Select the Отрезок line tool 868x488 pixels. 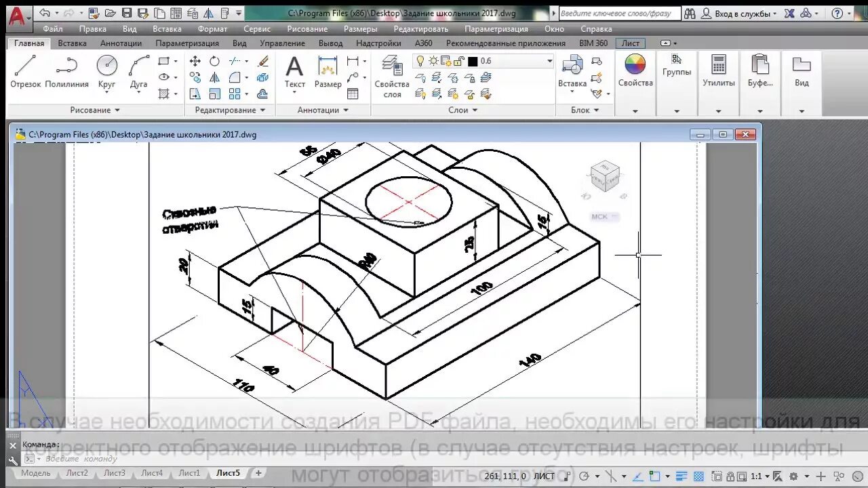coord(25,73)
